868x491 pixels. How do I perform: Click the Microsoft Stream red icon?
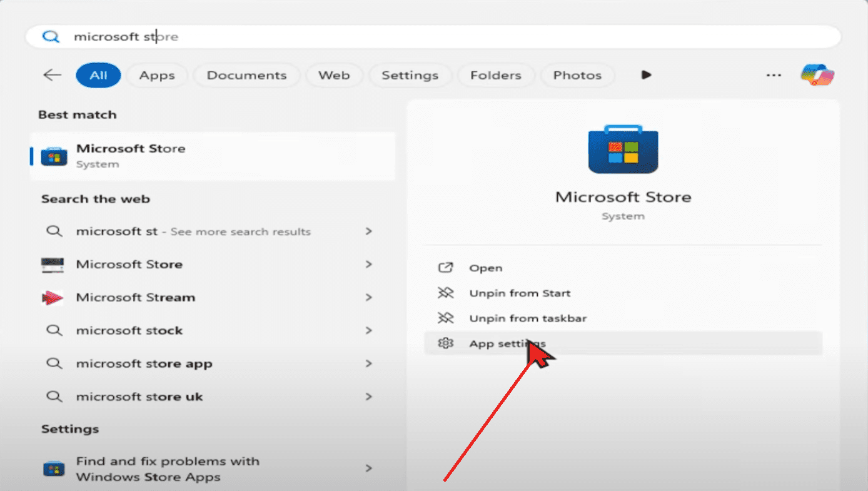pos(53,298)
